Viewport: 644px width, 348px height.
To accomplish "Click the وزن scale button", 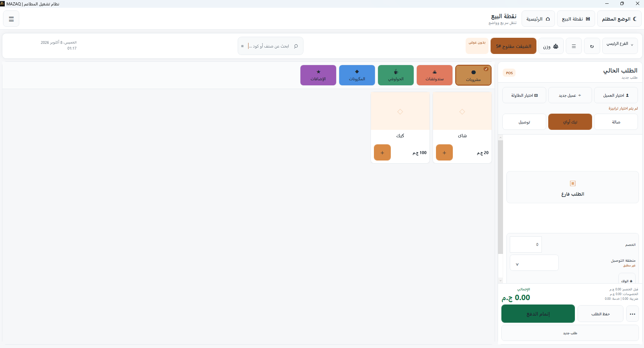I will pyautogui.click(x=551, y=46).
